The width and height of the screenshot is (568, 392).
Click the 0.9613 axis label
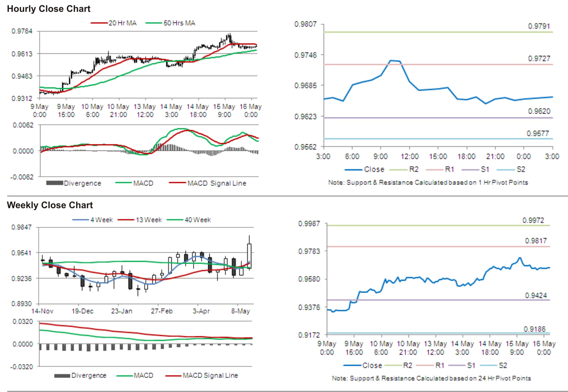point(22,54)
